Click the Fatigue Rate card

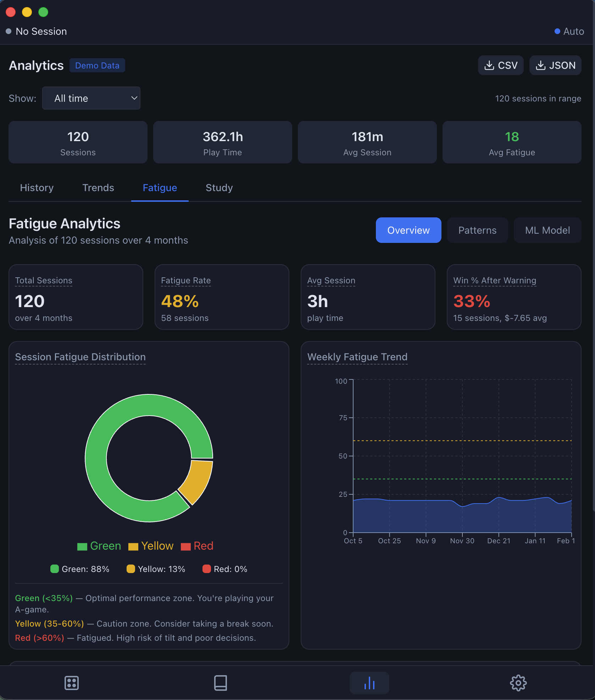point(222,297)
